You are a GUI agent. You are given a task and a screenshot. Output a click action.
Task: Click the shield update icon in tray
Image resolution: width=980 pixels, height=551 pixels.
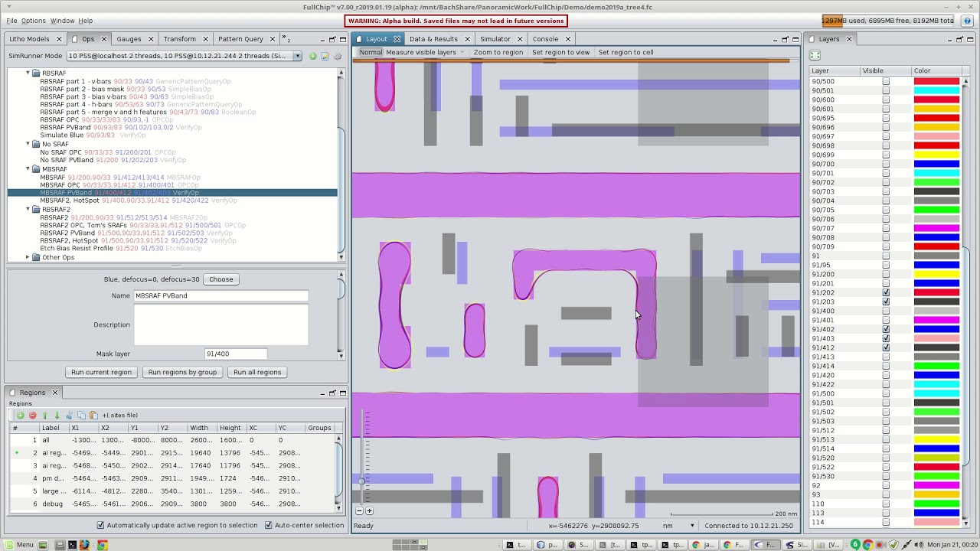click(x=893, y=545)
